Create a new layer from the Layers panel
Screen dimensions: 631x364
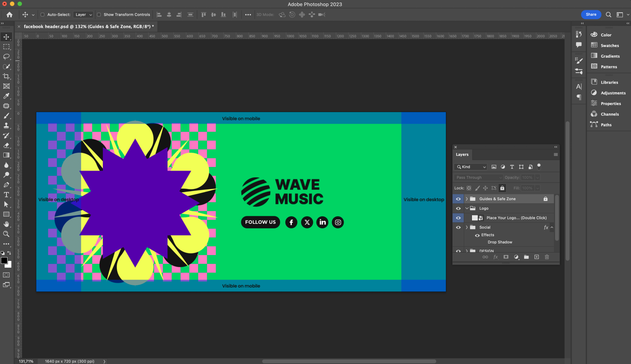(537, 257)
